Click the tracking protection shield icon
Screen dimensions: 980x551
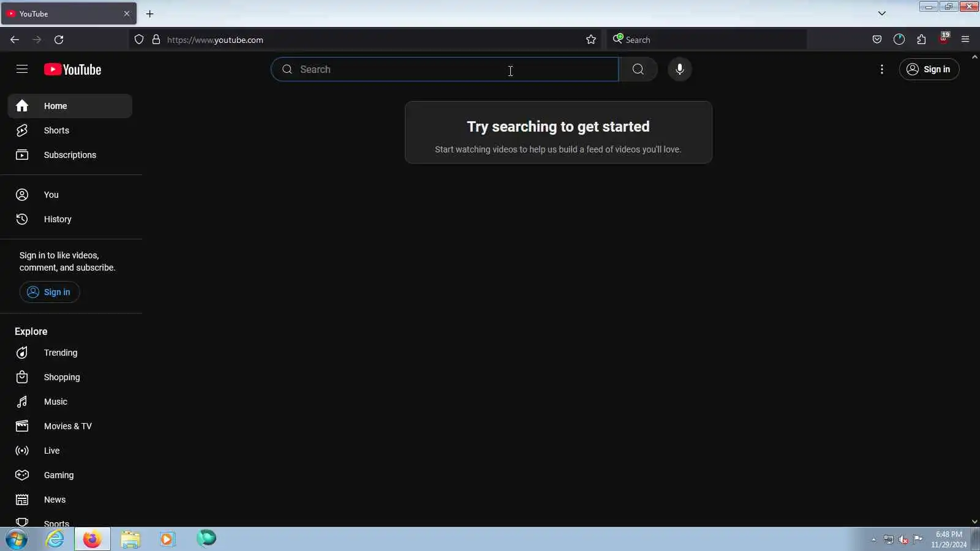pos(139,40)
